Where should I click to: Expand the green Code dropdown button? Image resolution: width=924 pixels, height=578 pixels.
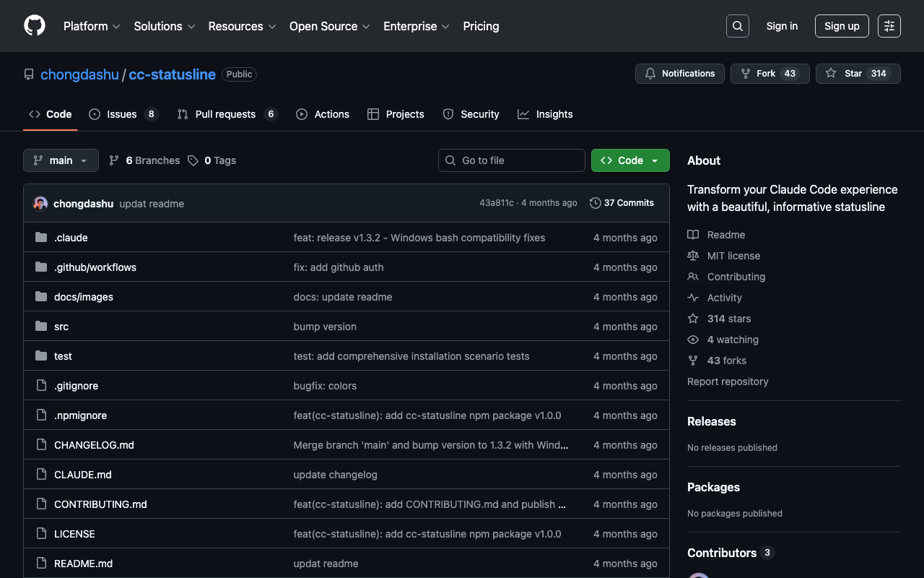coord(629,160)
